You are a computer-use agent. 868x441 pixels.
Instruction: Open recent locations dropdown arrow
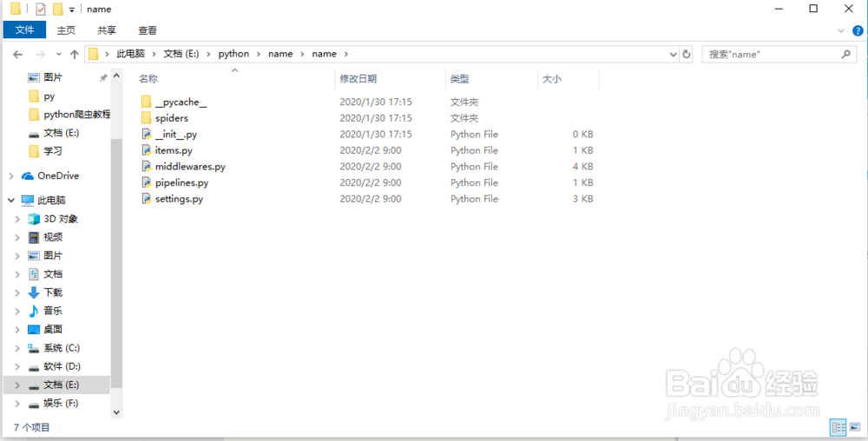(59, 54)
